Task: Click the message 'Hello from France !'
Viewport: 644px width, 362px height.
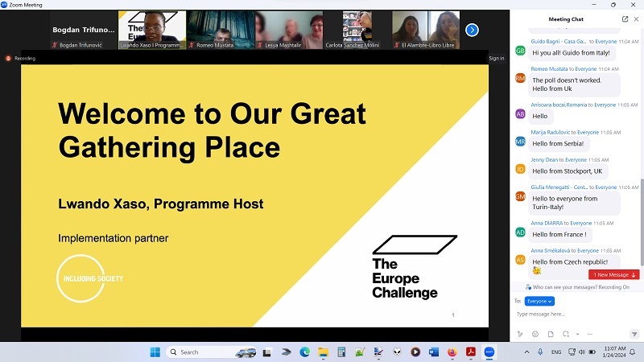Action: click(x=559, y=234)
